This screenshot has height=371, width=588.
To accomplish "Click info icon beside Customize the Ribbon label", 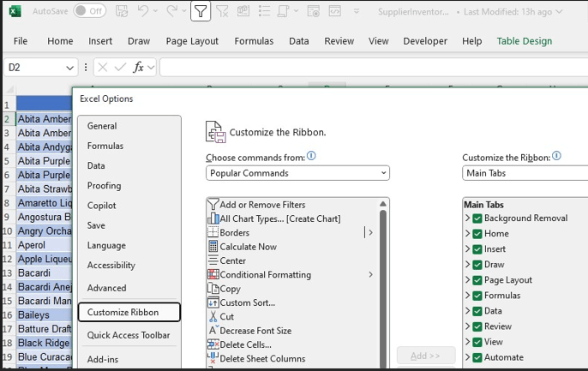I will 556,156.
